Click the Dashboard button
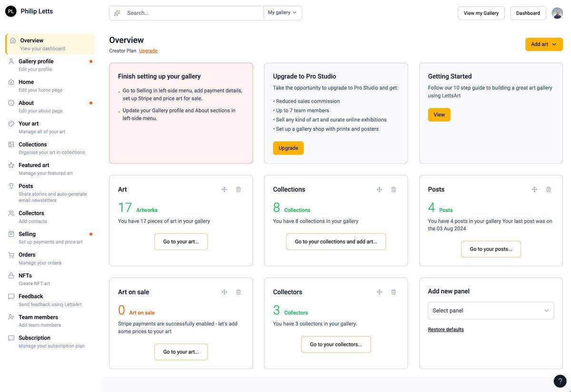The width and height of the screenshot is (571, 392). coord(528,13)
